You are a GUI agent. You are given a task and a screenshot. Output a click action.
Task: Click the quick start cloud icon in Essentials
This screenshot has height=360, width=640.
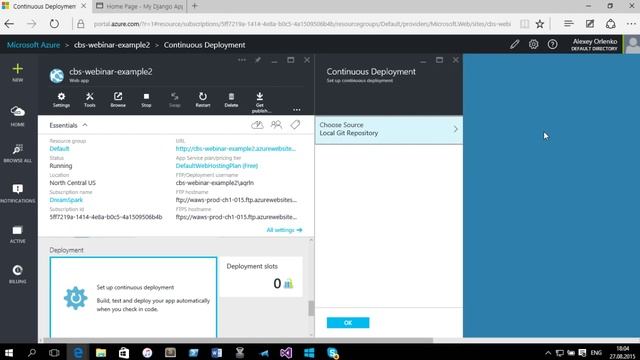[x=257, y=125]
